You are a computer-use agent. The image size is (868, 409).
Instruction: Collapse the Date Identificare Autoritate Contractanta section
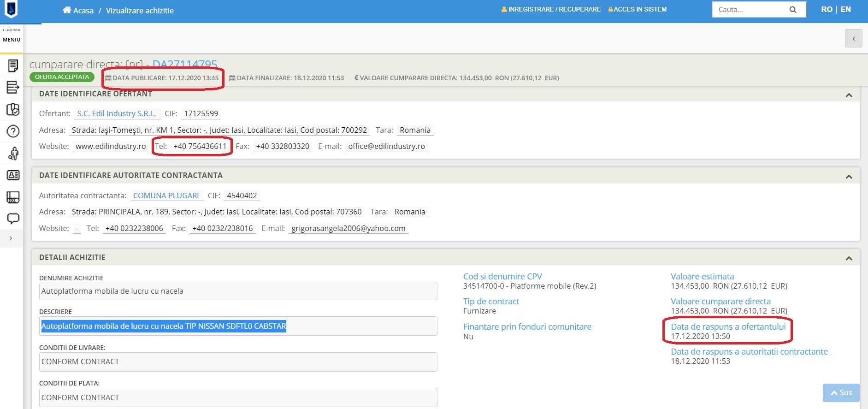coord(849,177)
